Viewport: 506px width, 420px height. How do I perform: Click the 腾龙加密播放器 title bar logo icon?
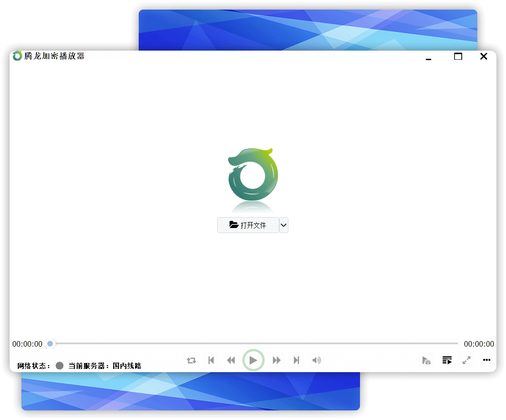(x=17, y=56)
